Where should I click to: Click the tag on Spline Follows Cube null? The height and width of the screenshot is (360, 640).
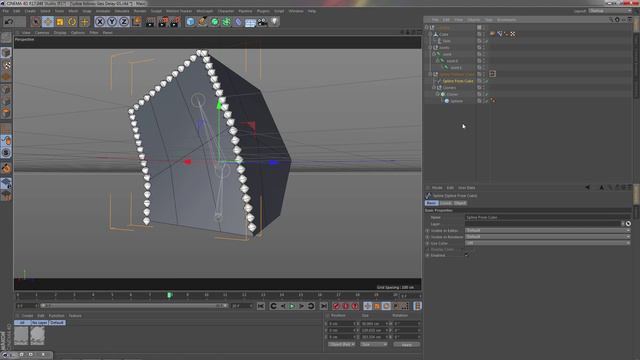pos(492,74)
